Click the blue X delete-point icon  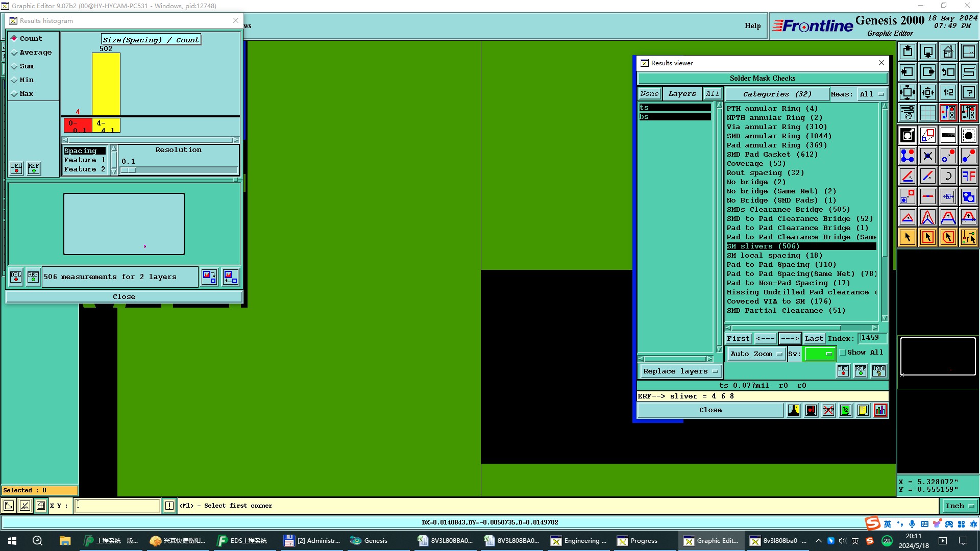927,156
